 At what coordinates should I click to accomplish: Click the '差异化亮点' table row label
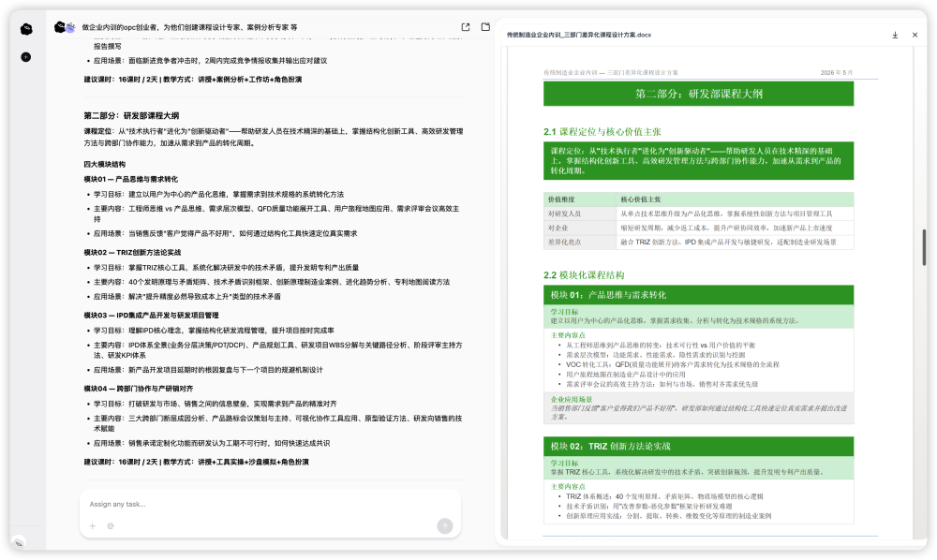[580, 243]
